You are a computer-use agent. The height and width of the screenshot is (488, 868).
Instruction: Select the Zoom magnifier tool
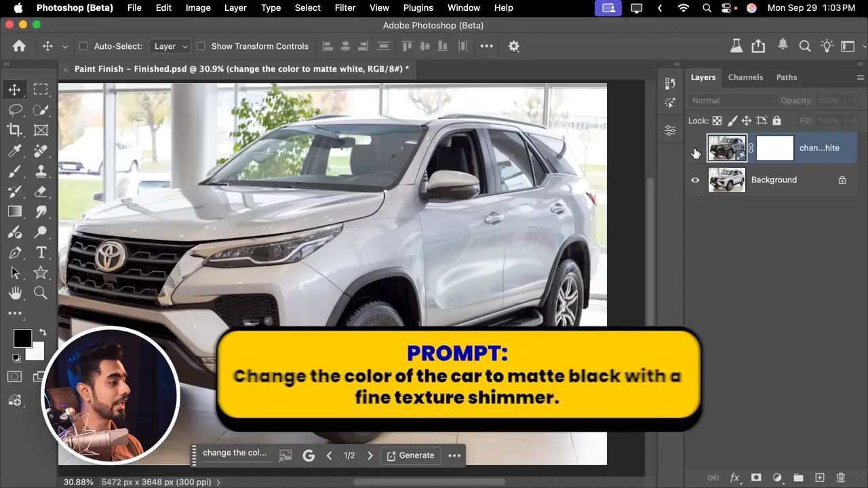[x=41, y=293]
